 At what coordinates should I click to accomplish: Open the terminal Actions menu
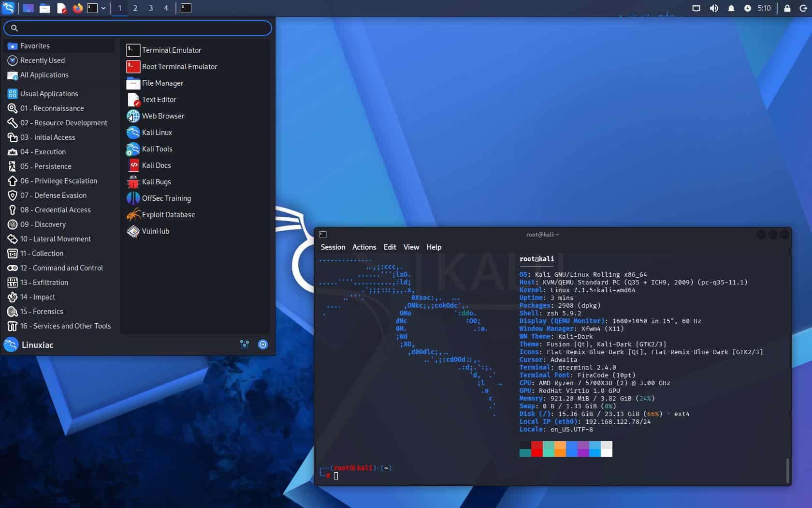pyautogui.click(x=364, y=247)
